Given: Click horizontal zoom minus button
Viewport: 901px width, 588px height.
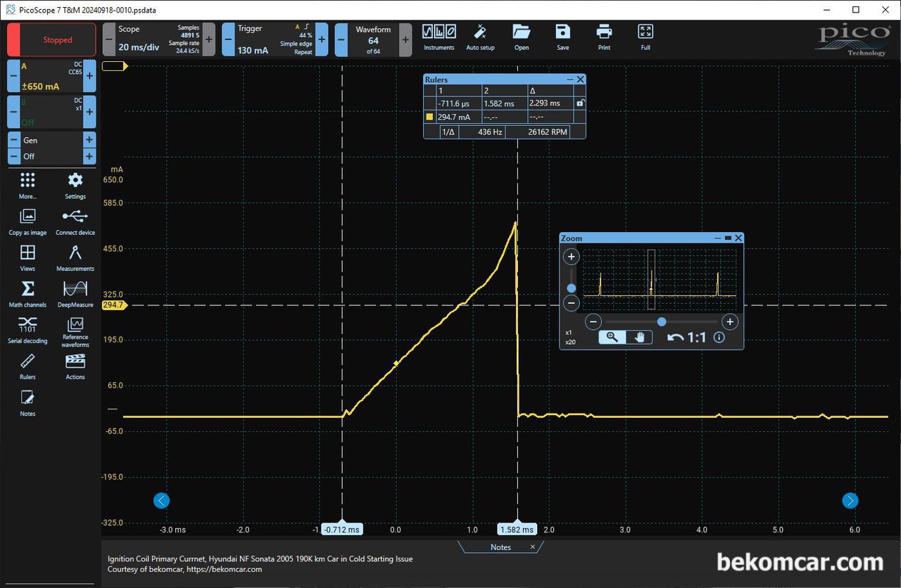Looking at the screenshot, I should [x=593, y=322].
